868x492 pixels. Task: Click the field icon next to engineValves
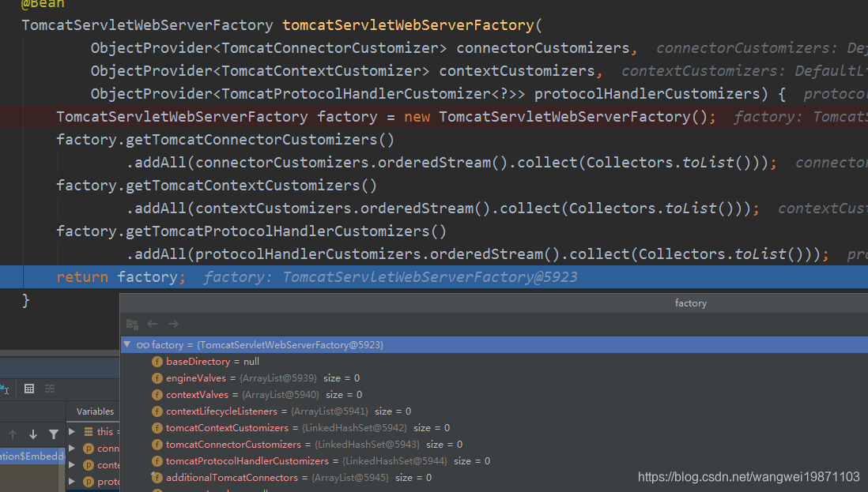[157, 378]
